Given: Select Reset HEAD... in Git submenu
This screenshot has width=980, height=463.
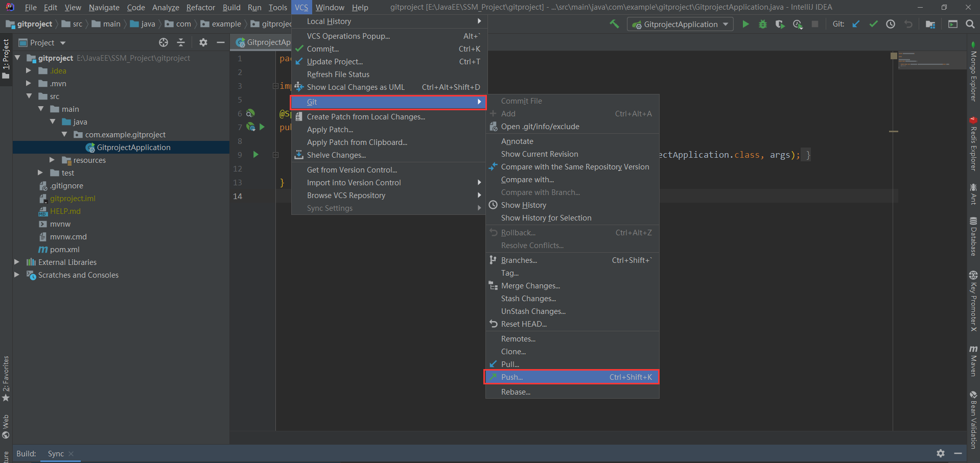Looking at the screenshot, I should coord(572,324).
